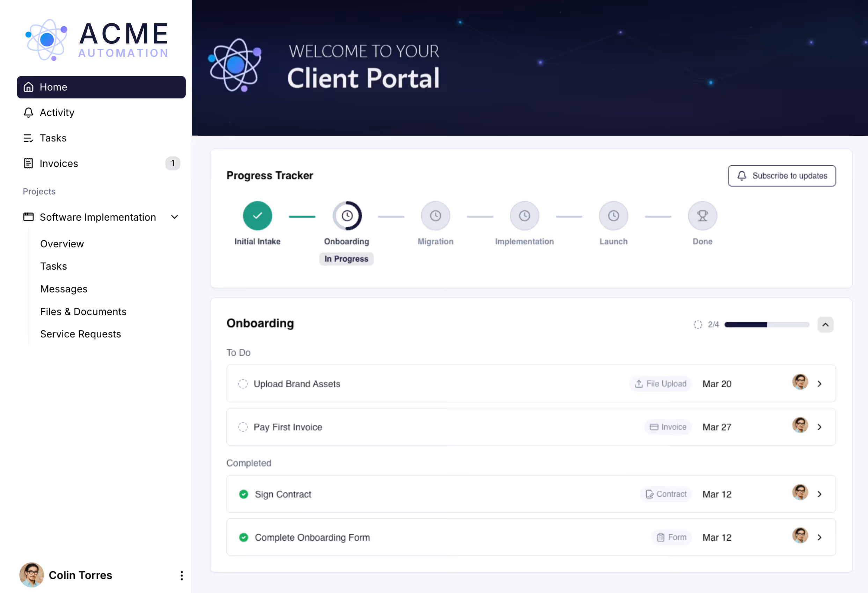
Task: Click the Done trophy icon
Action: click(702, 215)
